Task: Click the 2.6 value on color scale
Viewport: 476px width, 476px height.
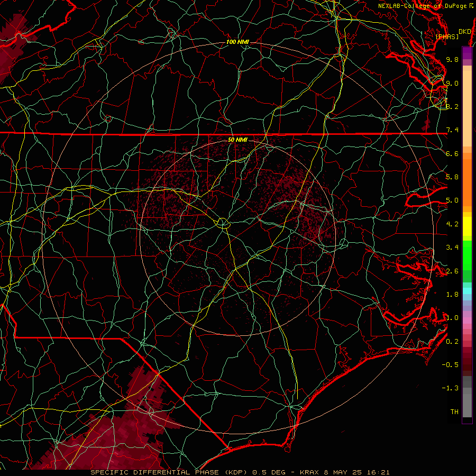Action: (x=452, y=271)
